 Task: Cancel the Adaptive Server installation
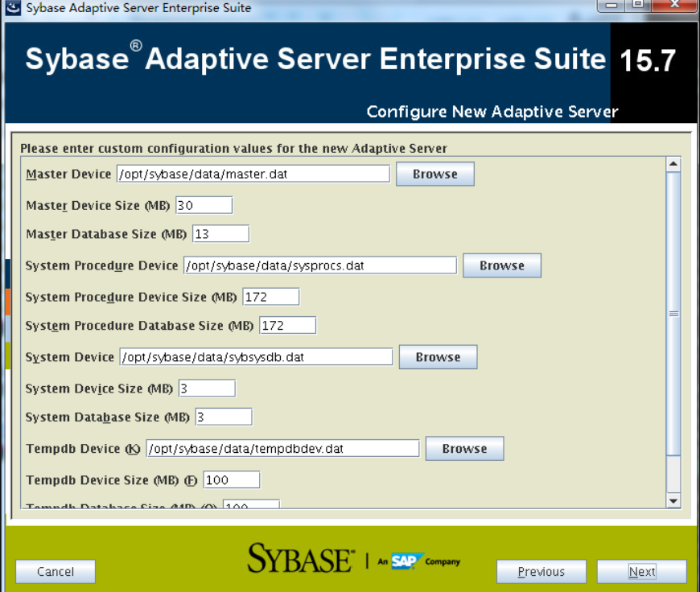pyautogui.click(x=56, y=572)
